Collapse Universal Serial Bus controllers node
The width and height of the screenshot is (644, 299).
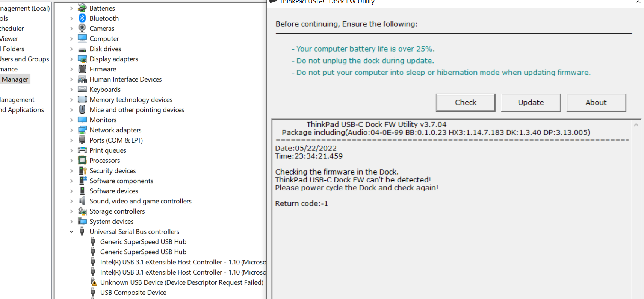tap(71, 232)
